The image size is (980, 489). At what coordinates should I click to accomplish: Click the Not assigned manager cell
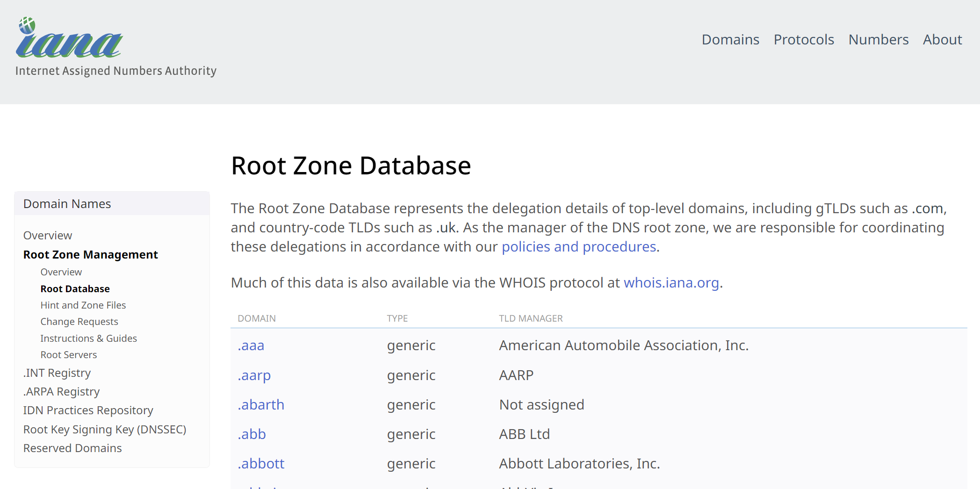541,405
